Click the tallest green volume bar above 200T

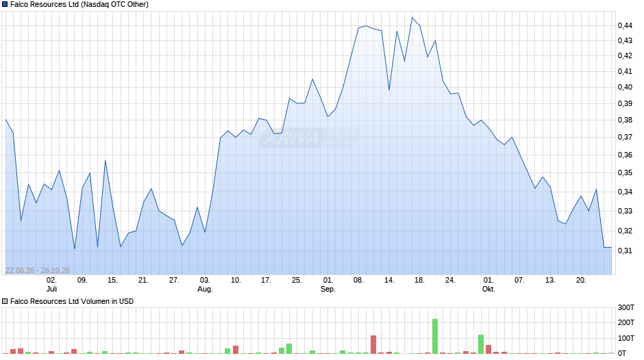pos(435,336)
